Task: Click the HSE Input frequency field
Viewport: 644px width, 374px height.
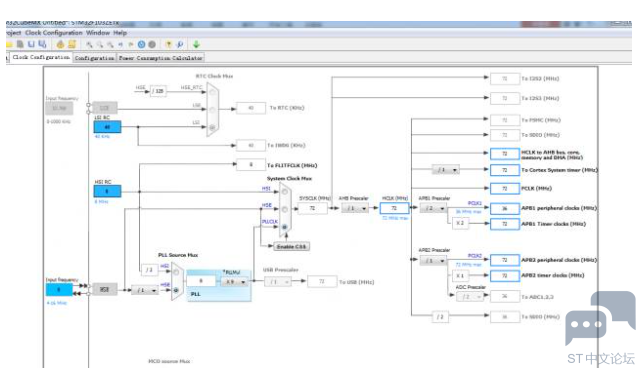Action: pyautogui.click(x=59, y=289)
